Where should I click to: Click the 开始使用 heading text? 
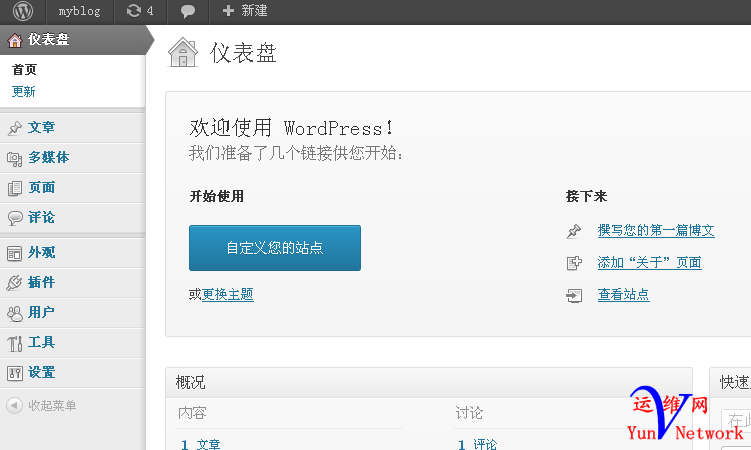pos(216,196)
